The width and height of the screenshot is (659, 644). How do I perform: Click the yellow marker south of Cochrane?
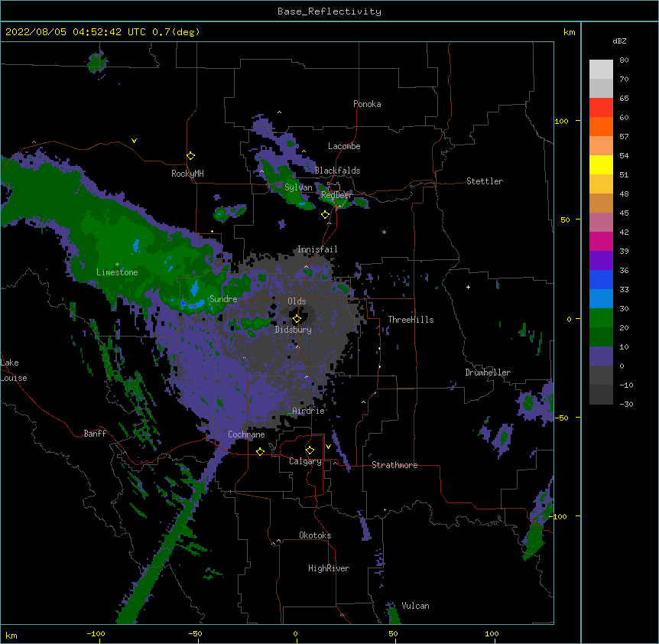tap(260, 451)
